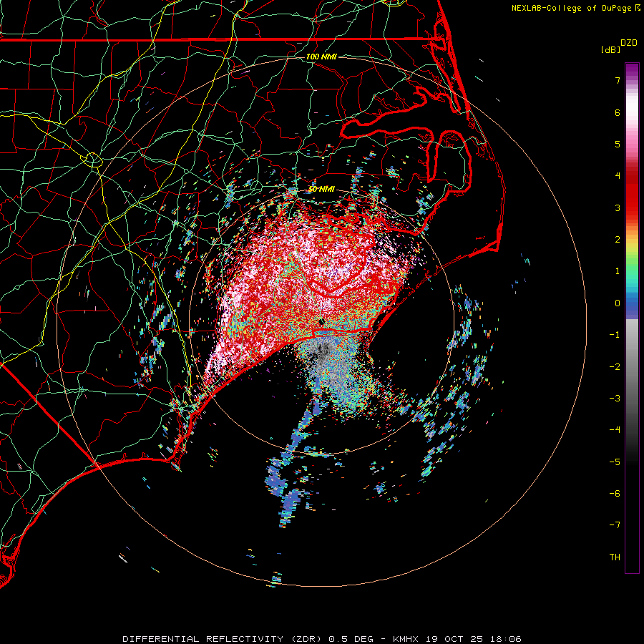The width and height of the screenshot is (644, 644).
Task: Click the 0.5 DEG elevation text
Action: coord(351,639)
